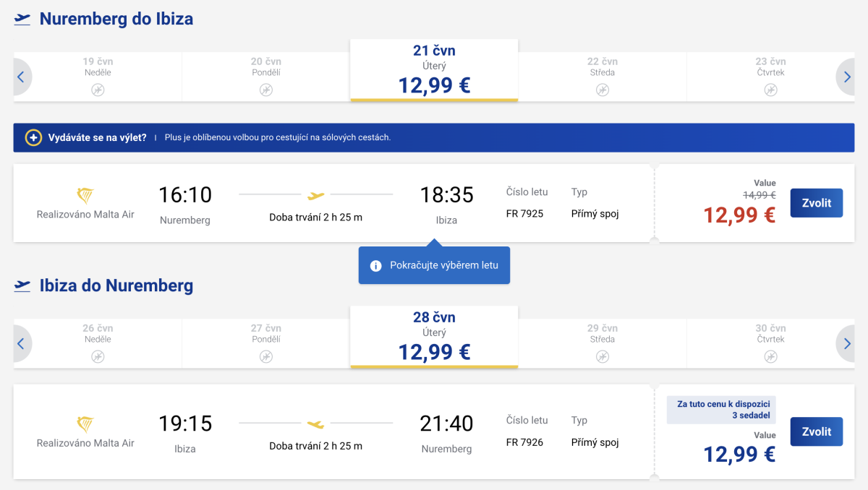The height and width of the screenshot is (490, 868).
Task: Show later outbound dates with the right arrow
Action: coord(846,77)
